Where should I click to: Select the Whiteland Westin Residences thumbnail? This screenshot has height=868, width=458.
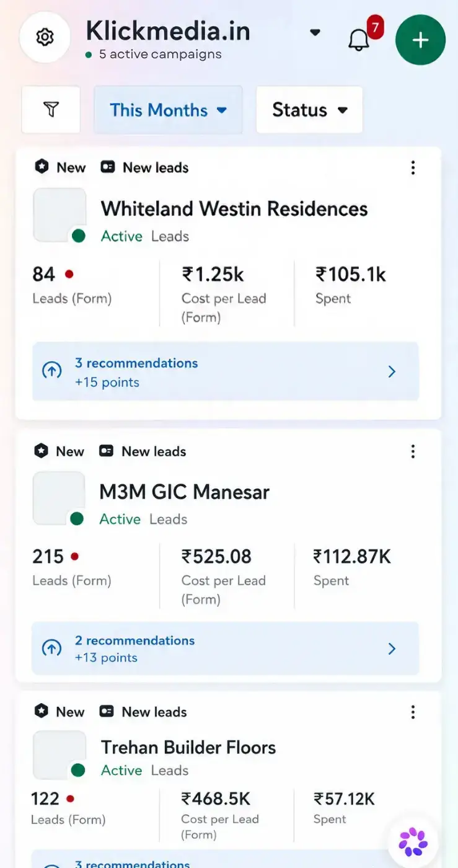59,215
